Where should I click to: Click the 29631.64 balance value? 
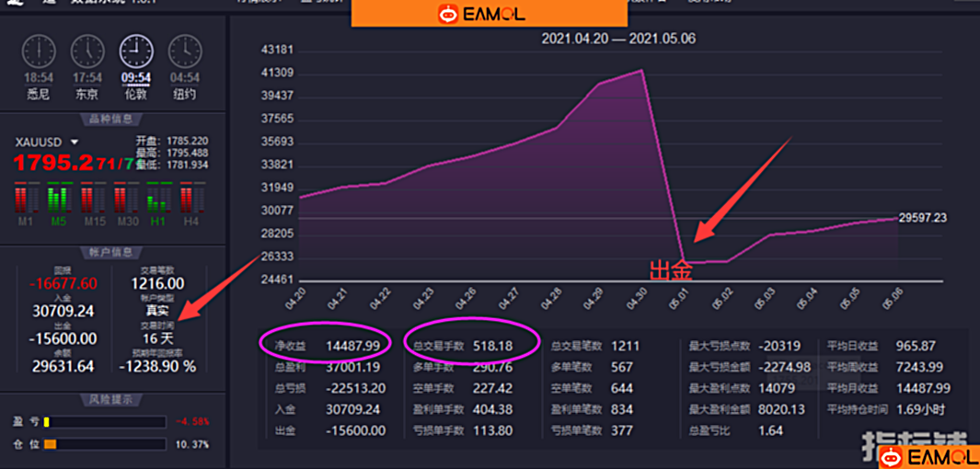tap(63, 367)
